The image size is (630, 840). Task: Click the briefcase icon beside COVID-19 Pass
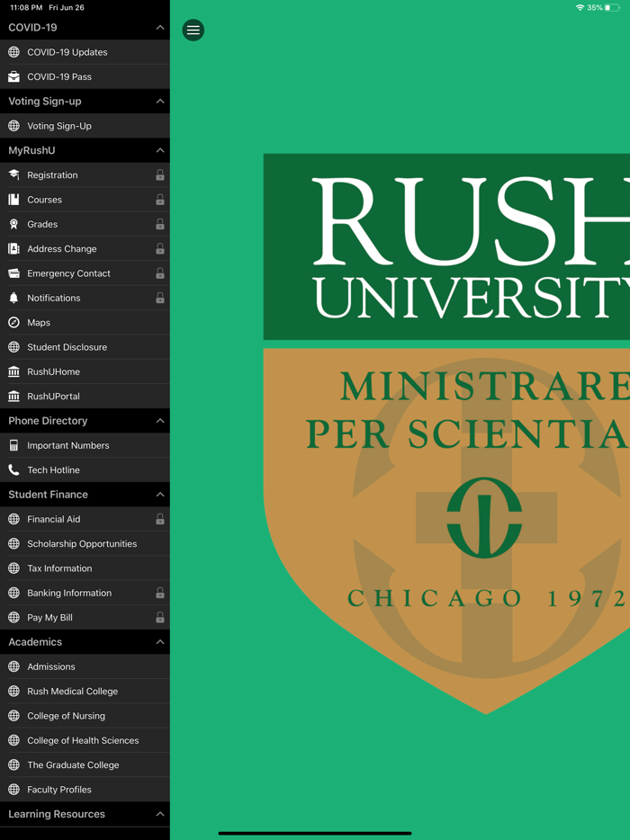pyautogui.click(x=13, y=76)
